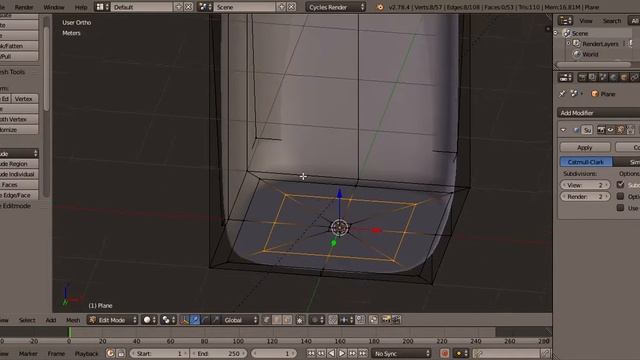Switch to the Render properties tab icon
Viewport: 640px width, 360px height.
[x=582, y=77]
